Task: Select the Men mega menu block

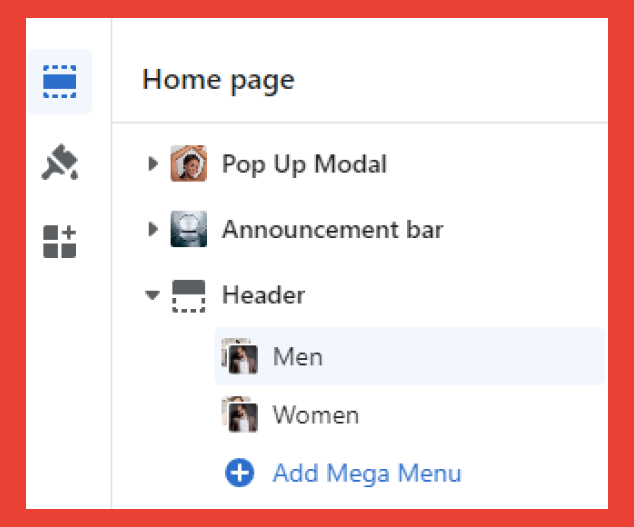Action: pyautogui.click(x=409, y=356)
